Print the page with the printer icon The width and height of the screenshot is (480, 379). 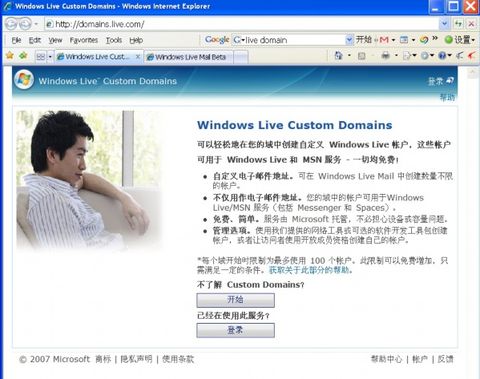(386, 56)
